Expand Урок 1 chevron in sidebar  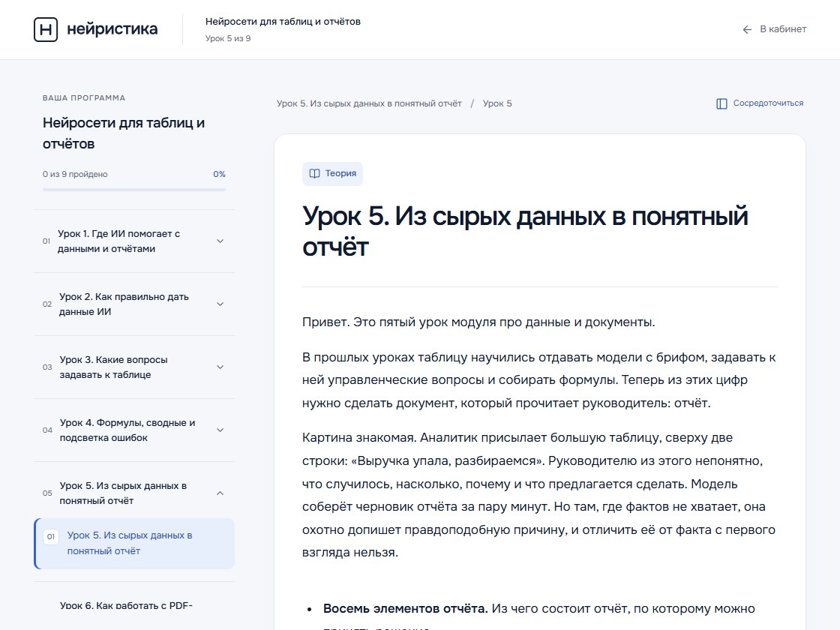tap(220, 241)
